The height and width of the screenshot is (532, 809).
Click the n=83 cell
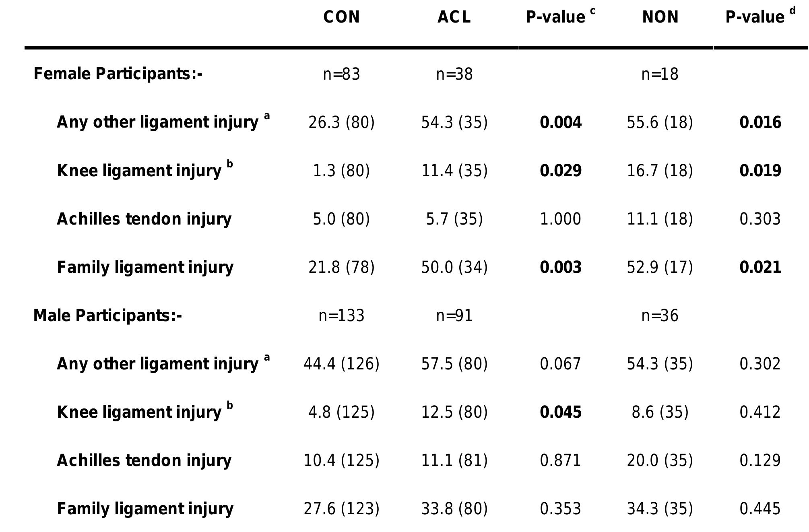pos(341,74)
